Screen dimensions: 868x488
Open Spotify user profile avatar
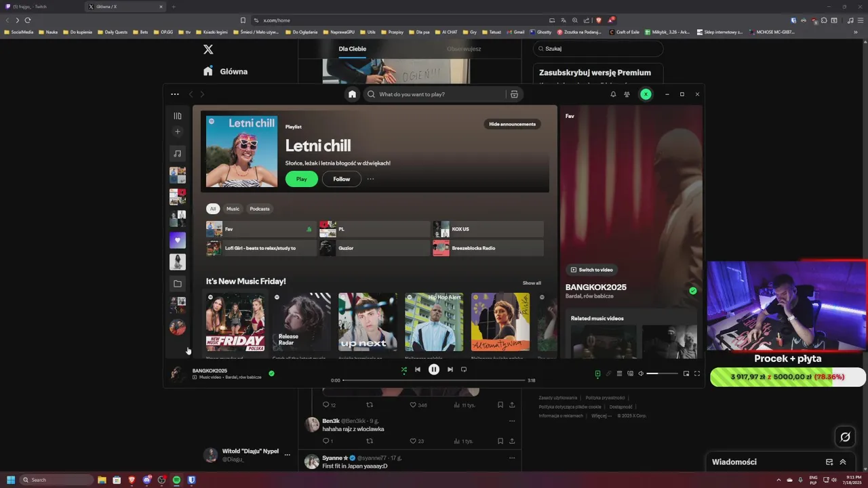pyautogui.click(x=646, y=94)
